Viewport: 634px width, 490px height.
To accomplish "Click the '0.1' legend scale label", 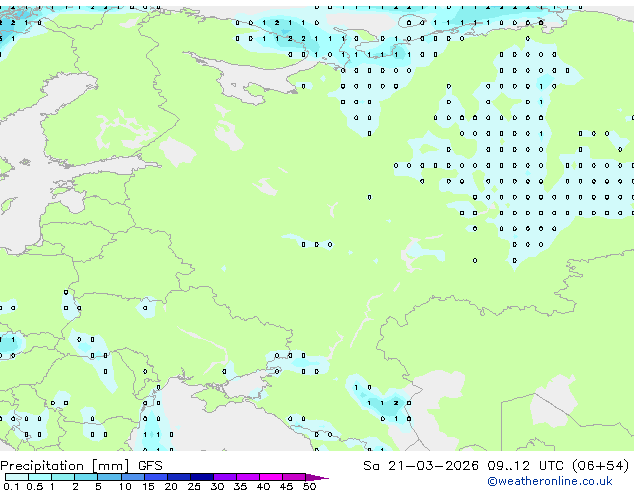I will 11,486.
